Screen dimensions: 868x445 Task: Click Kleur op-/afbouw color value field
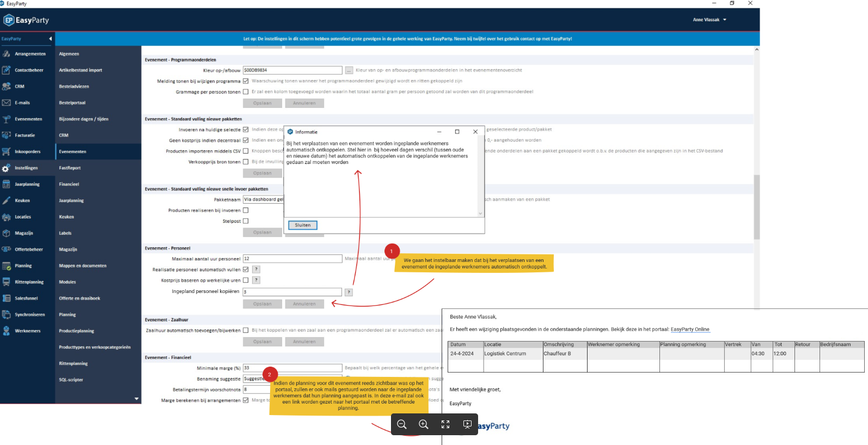point(292,70)
